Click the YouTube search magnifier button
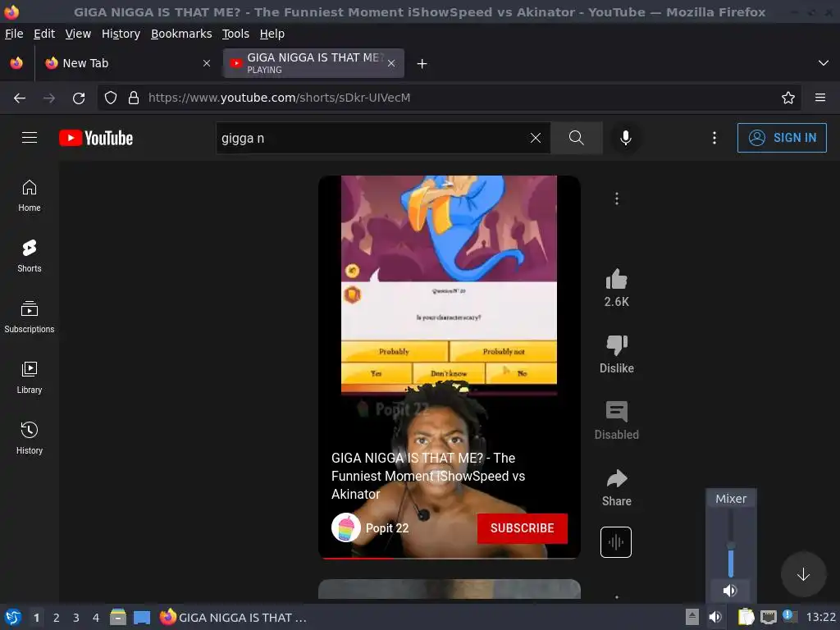840x630 pixels. 577,138
